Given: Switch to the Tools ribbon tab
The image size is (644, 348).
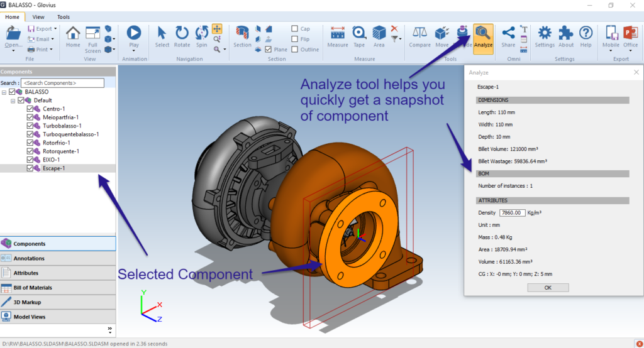Looking at the screenshot, I should pos(64,17).
